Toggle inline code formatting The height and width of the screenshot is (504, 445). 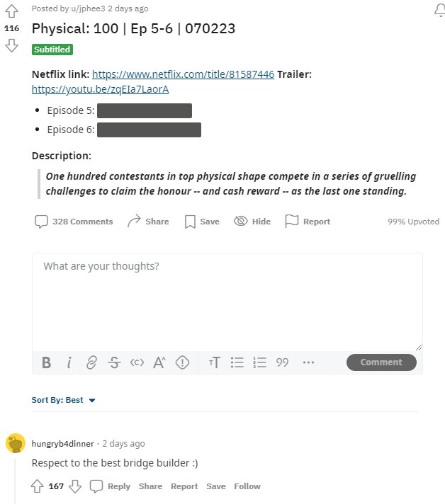pyautogui.click(x=137, y=362)
